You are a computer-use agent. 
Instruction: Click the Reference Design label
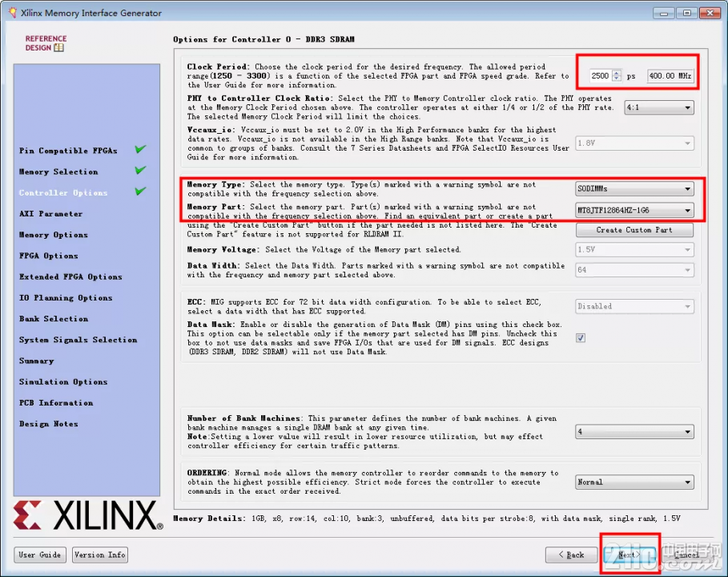click(46, 42)
